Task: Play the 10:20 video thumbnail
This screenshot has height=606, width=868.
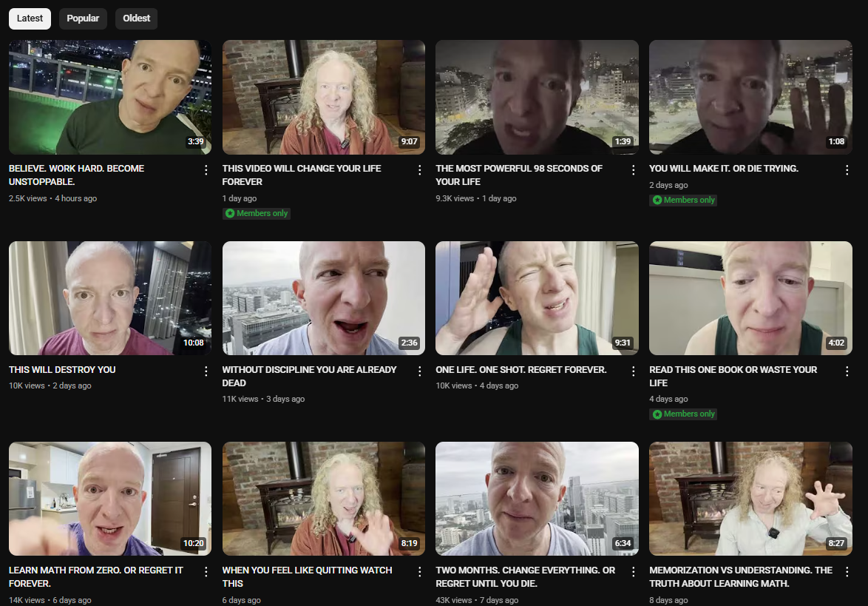Action: 110,499
